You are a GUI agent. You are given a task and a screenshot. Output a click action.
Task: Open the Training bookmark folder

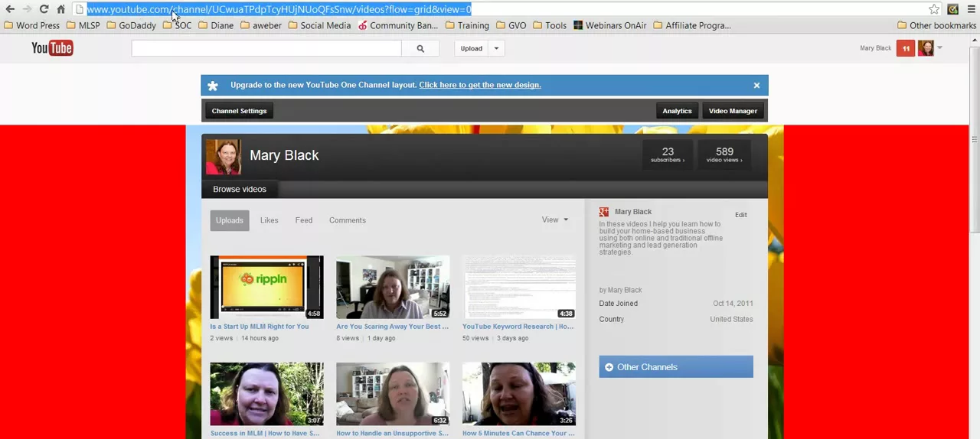[467, 25]
